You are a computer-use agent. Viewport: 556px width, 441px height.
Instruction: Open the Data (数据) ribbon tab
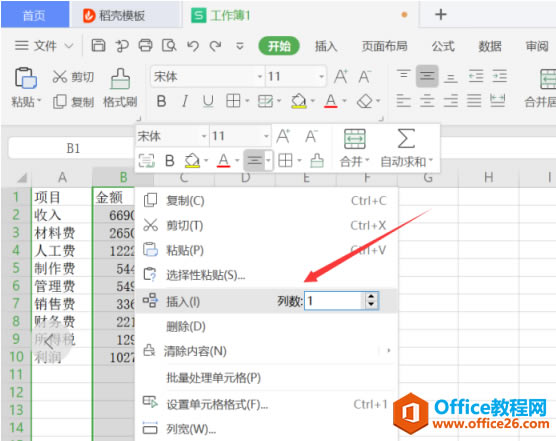click(490, 46)
